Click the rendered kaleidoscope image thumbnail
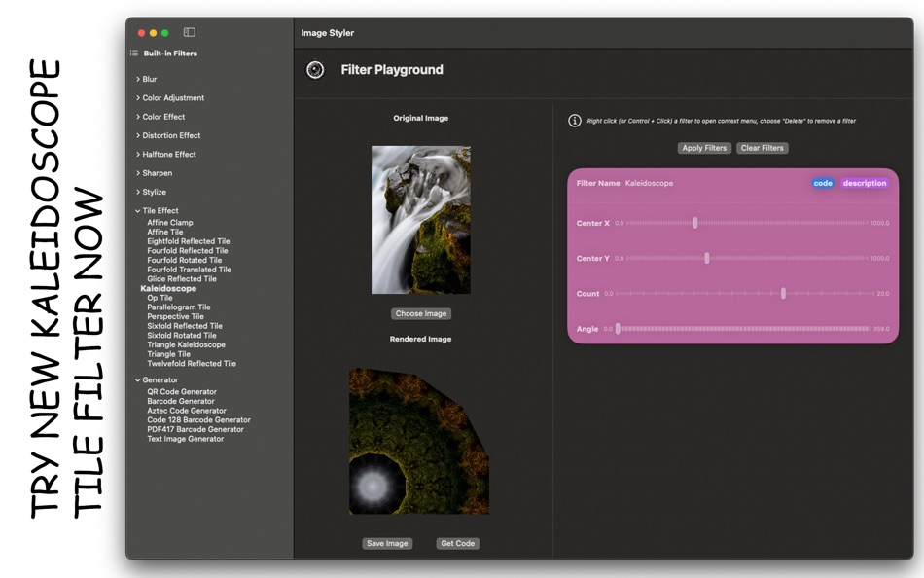 click(x=420, y=443)
